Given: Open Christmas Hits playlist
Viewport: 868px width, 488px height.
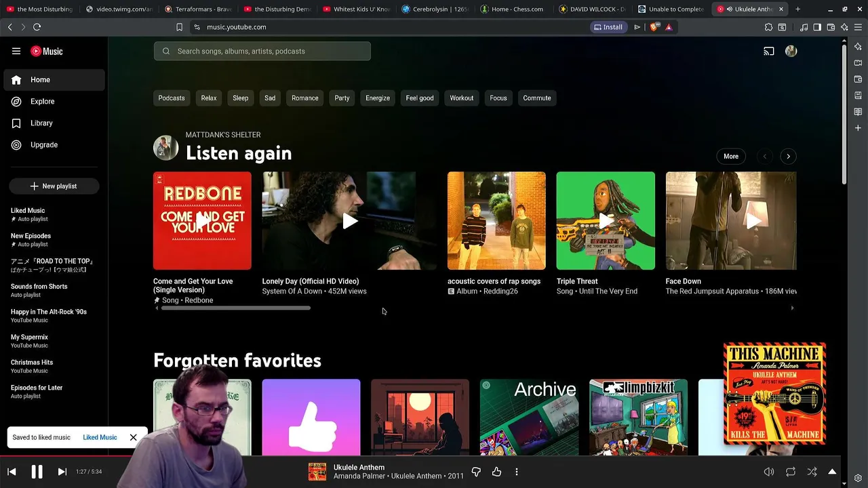Looking at the screenshot, I should pos(54,366).
